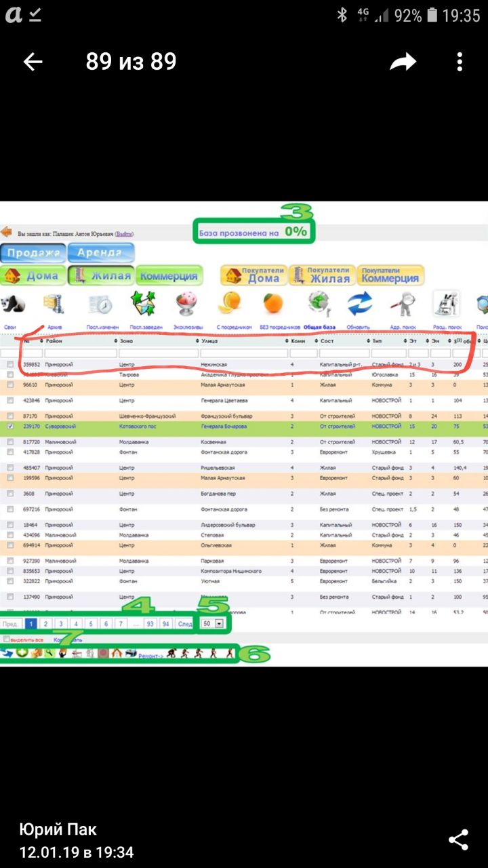Toggle the выделить все checkbox
The height and width of the screenshot is (868, 488).
7,639
